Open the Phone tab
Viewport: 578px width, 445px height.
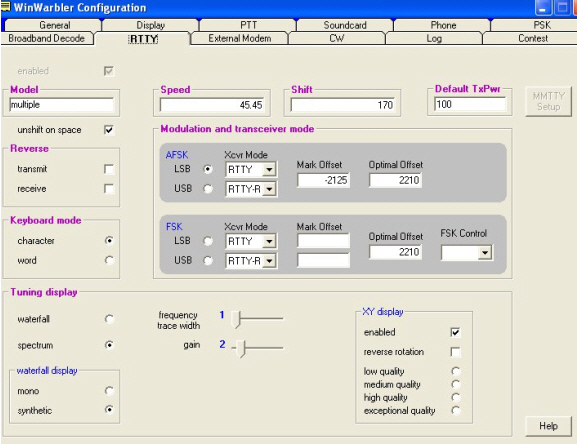click(x=443, y=25)
